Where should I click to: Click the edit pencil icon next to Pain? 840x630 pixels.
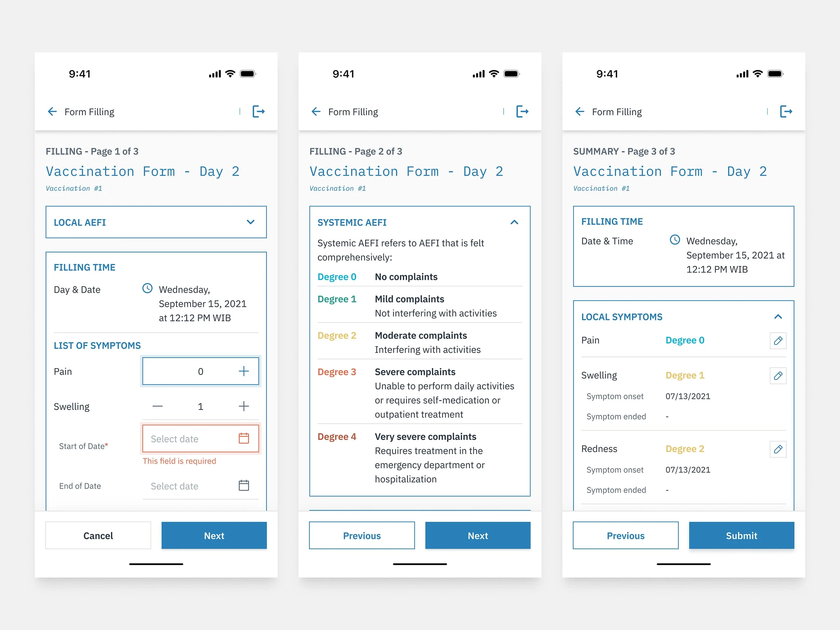pyautogui.click(x=778, y=340)
